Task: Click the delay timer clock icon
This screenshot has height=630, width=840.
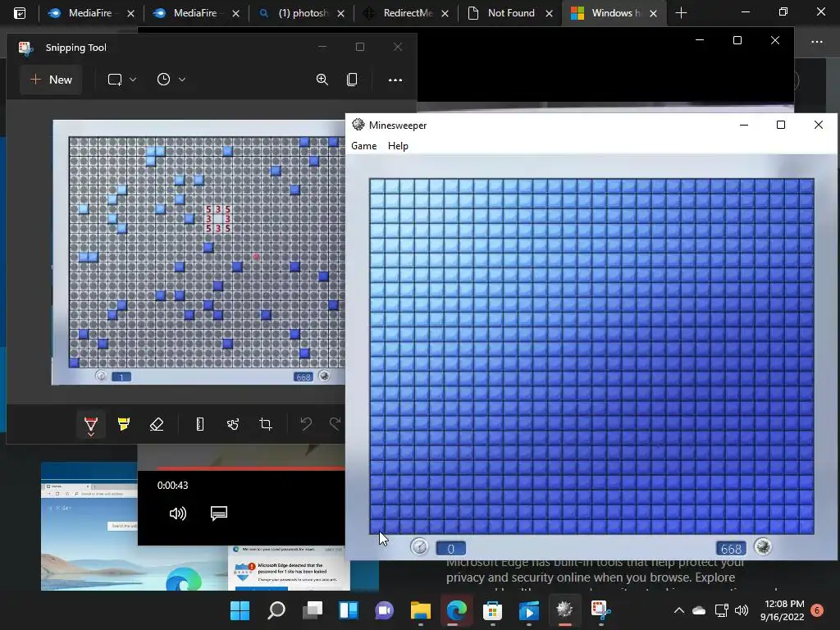Action: pos(163,80)
